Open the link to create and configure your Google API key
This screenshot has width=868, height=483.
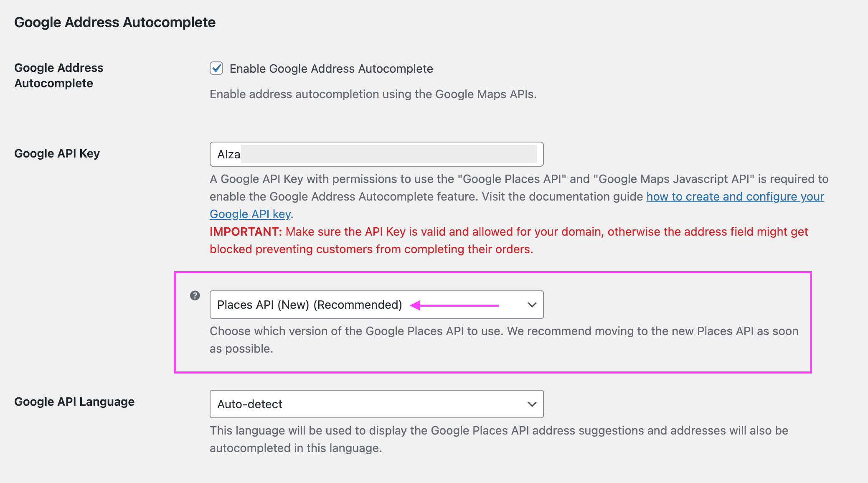tap(735, 196)
